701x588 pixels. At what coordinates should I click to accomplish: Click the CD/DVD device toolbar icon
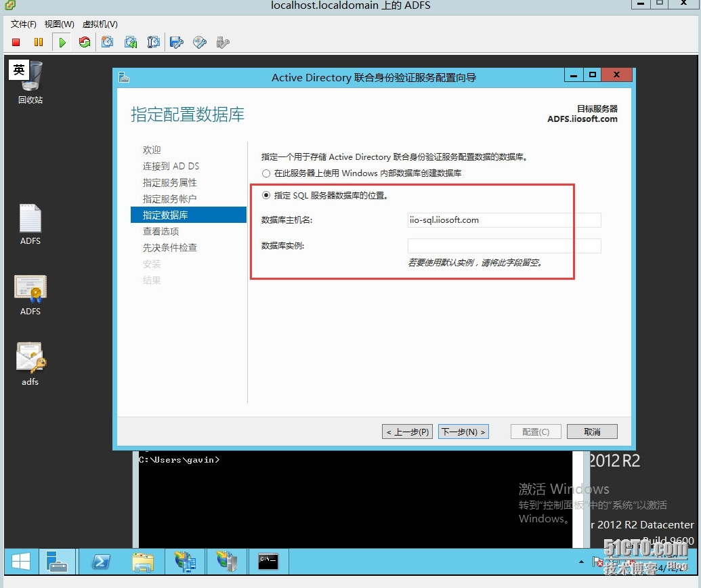[199, 43]
